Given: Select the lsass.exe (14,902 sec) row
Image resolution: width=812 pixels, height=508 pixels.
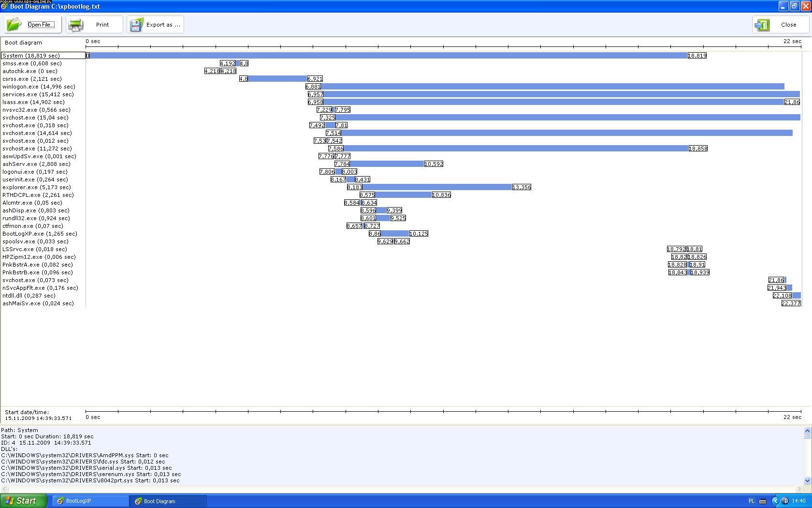Looking at the screenshot, I should point(33,102).
